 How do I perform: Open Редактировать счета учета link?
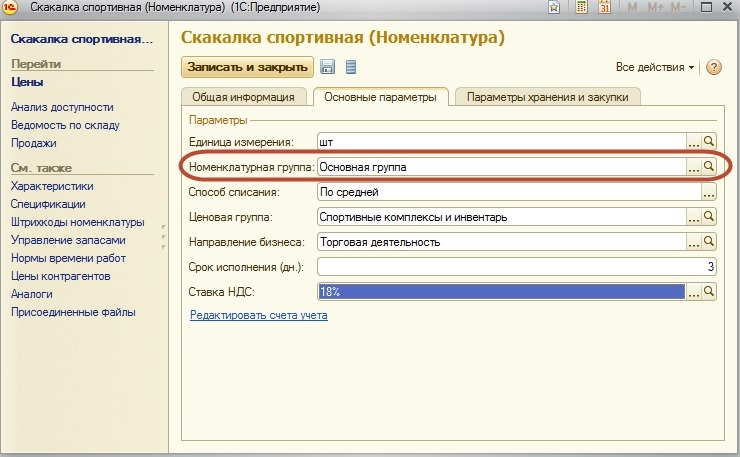(259, 315)
